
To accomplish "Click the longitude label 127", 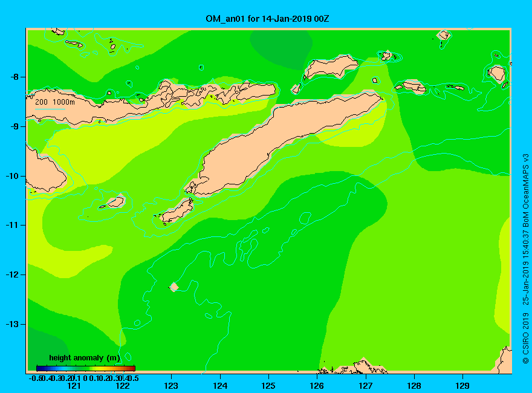I will pyautogui.click(x=365, y=386).
